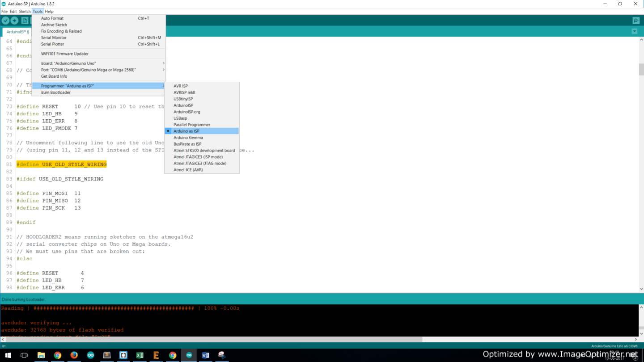Click the highlighted #define USE_OLD_STYLE_WIRING line
This screenshot has height=362, width=644.
pos(62,164)
